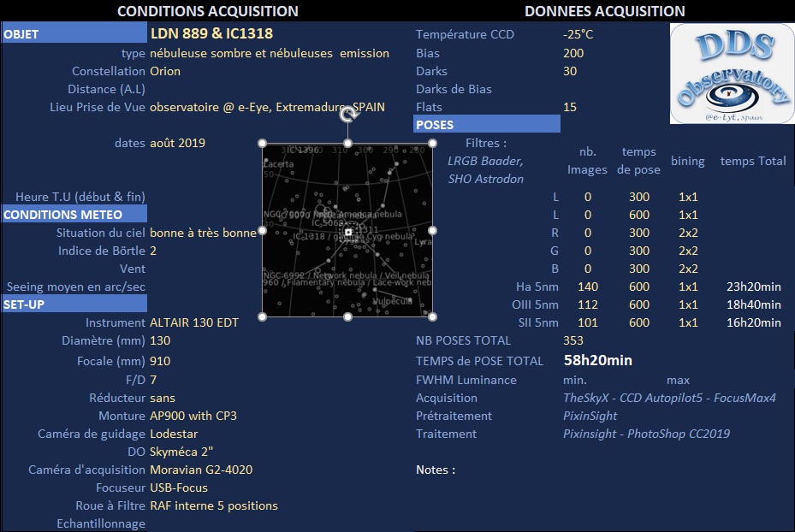Click the rotation handle above the star chart
795x532 pixels.
click(347, 115)
